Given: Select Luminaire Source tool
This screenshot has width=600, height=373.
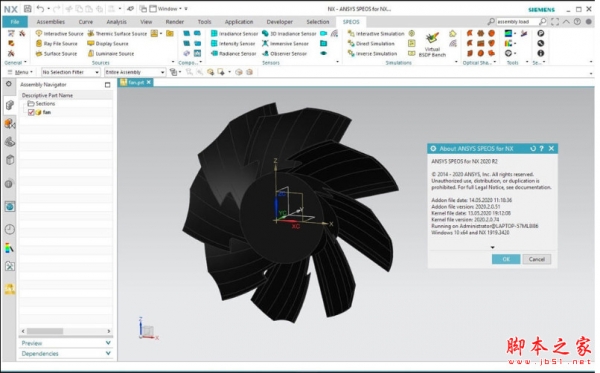Looking at the screenshot, I should pyautogui.click(x=111, y=54).
